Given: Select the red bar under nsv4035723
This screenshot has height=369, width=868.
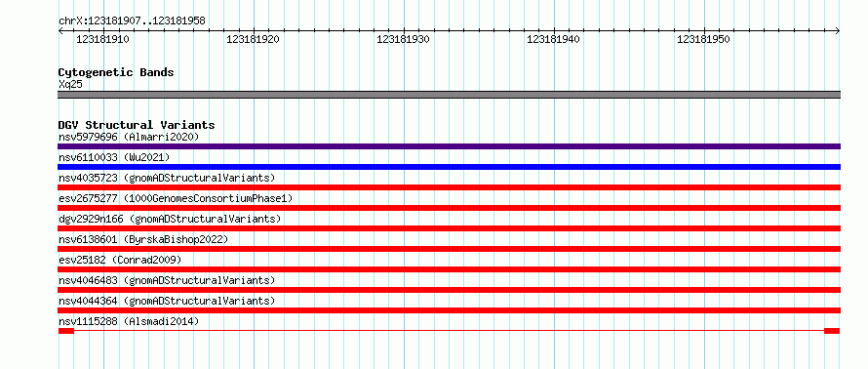Looking at the screenshot, I should click(x=449, y=187).
